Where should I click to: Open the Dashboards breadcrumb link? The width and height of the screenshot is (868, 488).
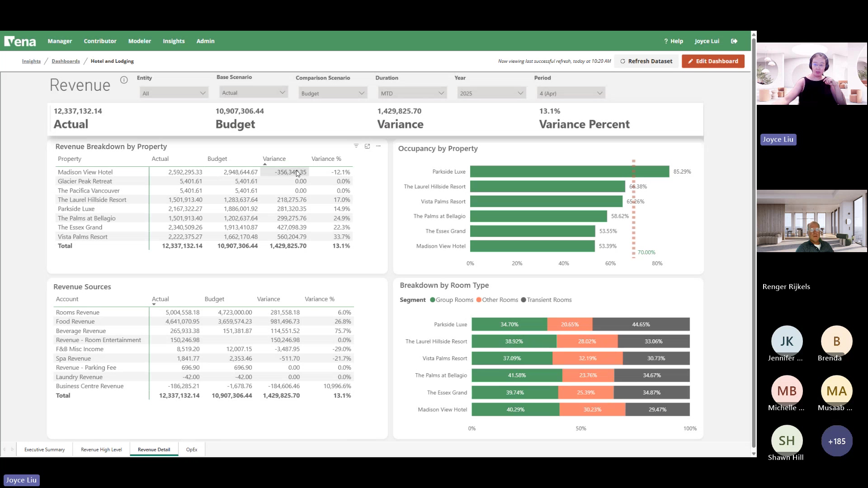pos(66,61)
